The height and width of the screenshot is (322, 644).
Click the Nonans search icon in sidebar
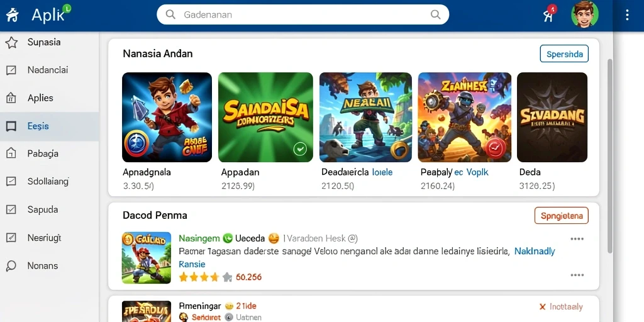[11, 266]
